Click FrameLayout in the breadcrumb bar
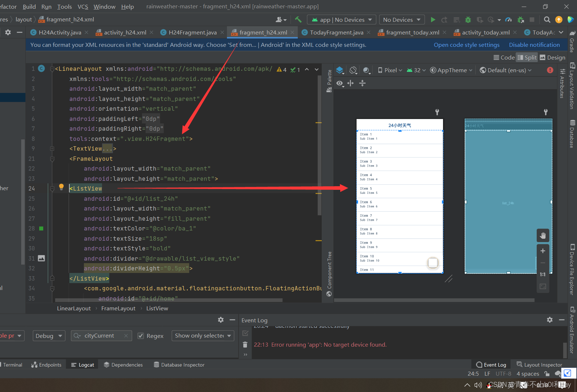The image size is (577, 392). point(118,308)
